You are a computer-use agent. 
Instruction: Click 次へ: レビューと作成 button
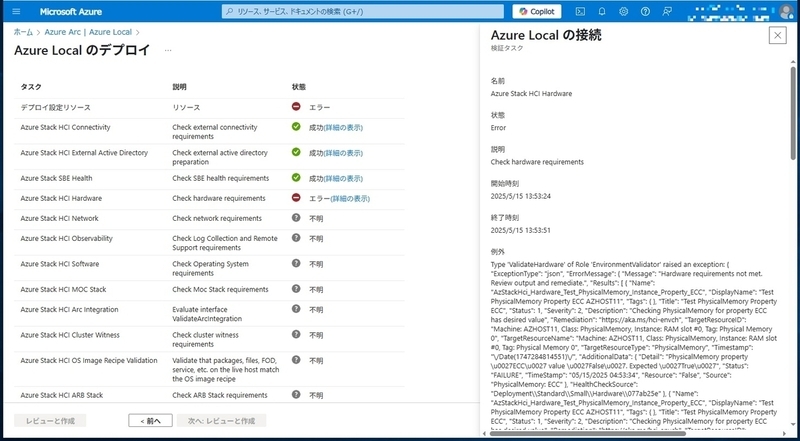click(x=221, y=421)
